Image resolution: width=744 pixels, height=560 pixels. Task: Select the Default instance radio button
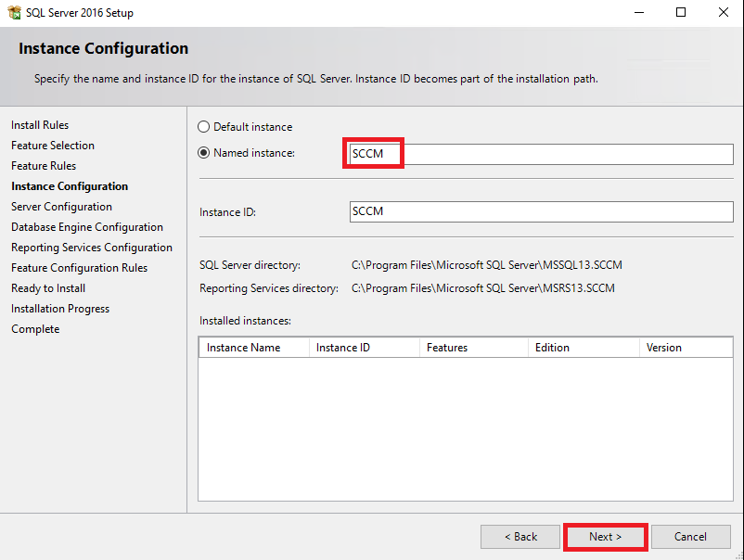tap(203, 127)
